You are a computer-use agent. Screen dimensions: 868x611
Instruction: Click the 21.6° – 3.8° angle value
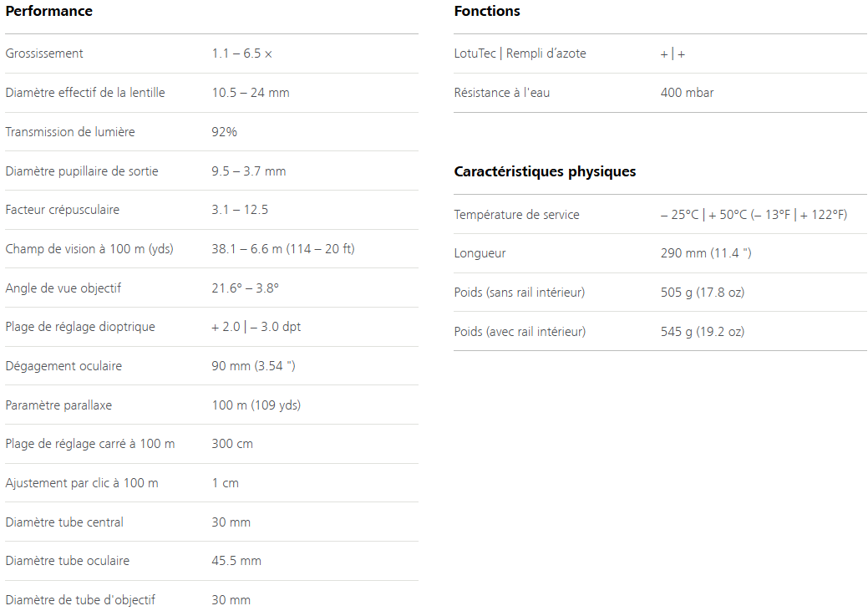point(246,288)
